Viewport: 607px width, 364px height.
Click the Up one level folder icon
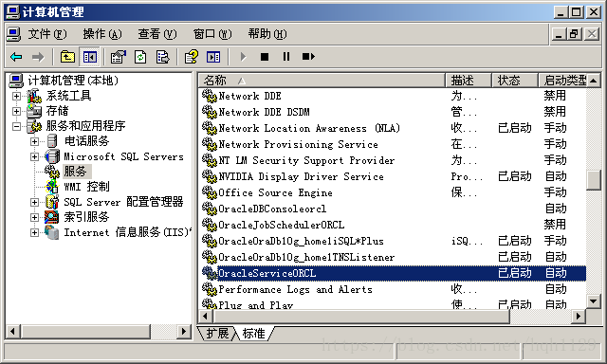pyautogui.click(x=67, y=57)
